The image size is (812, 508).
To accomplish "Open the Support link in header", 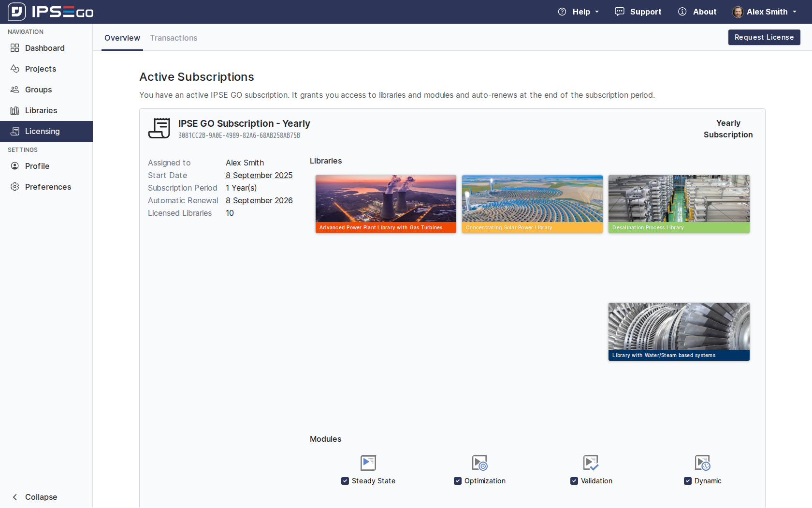I will click(638, 12).
